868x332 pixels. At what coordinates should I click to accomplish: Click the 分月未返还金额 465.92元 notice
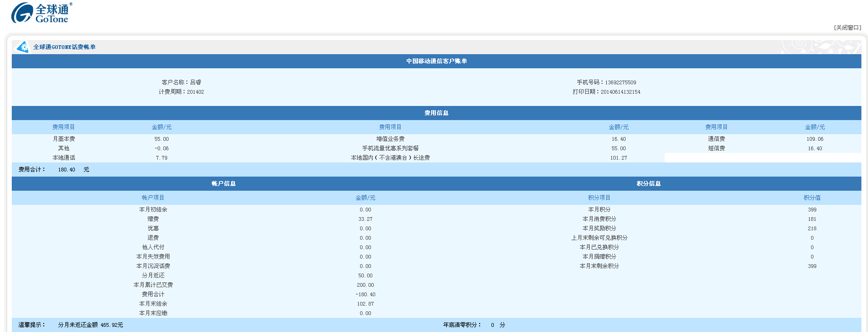coord(90,325)
